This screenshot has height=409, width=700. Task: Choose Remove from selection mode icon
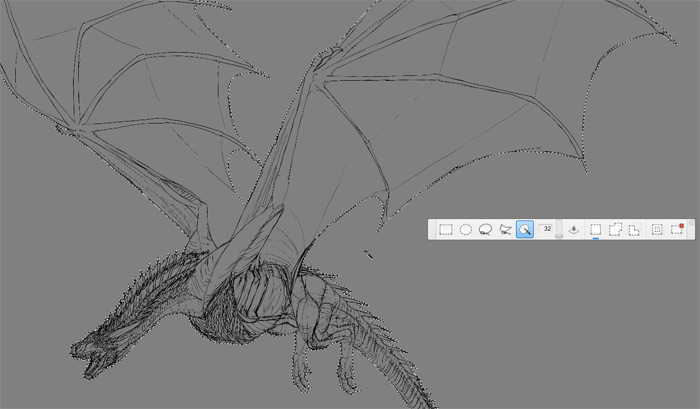tap(635, 230)
